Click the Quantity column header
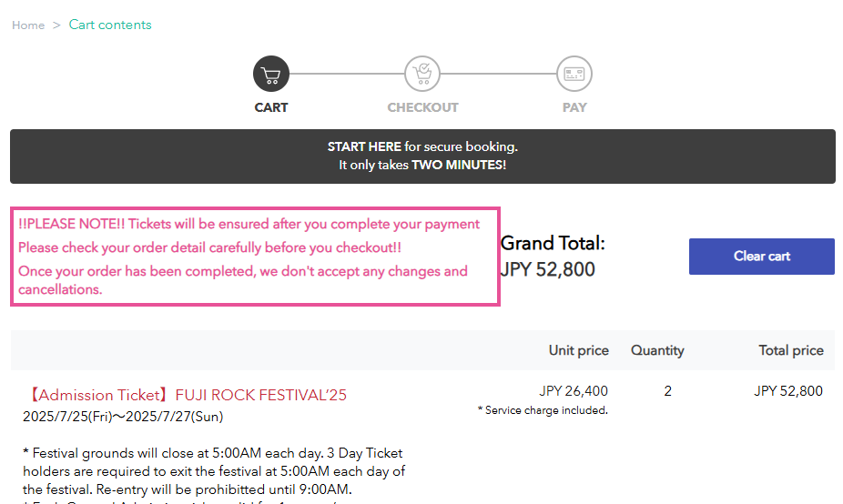 tap(657, 350)
